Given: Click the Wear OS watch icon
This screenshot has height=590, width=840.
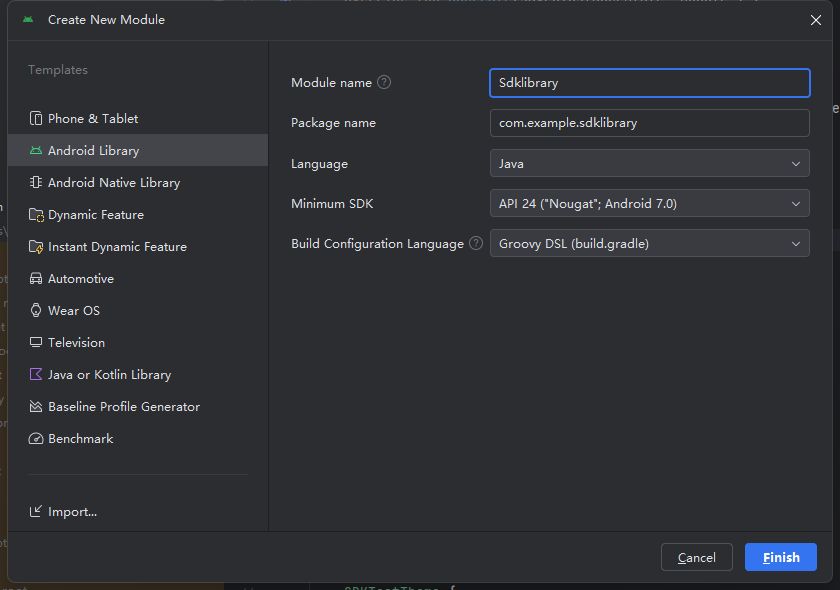Looking at the screenshot, I should pos(36,310).
